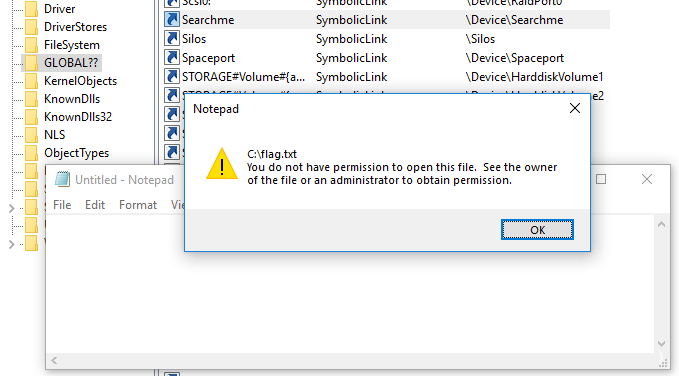
Task: Click the Silos symbolic link icon
Action: coord(172,39)
